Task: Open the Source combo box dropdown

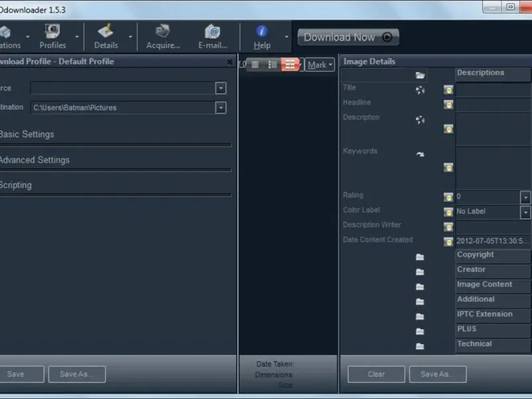Action: [221, 88]
